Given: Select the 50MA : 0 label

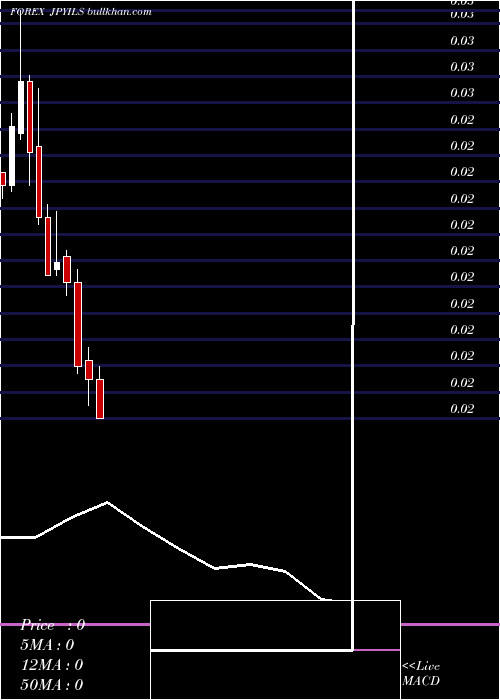Looking at the screenshot, I should click(52, 684).
